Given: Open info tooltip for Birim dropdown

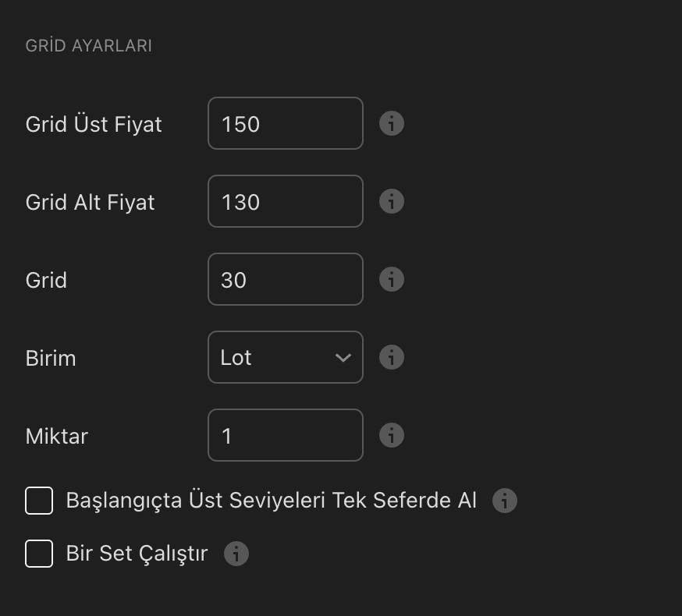Looking at the screenshot, I should [x=392, y=357].
